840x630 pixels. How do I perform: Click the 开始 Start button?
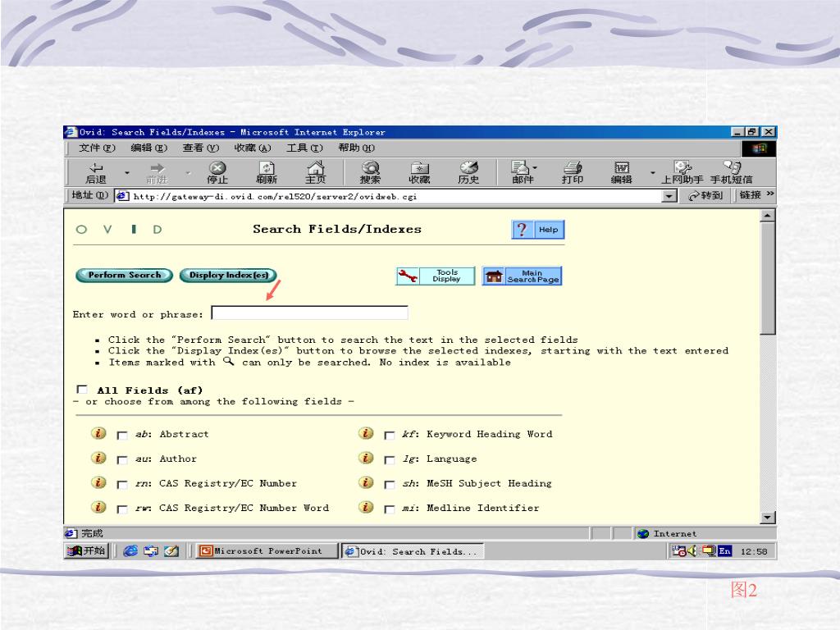click(87, 550)
